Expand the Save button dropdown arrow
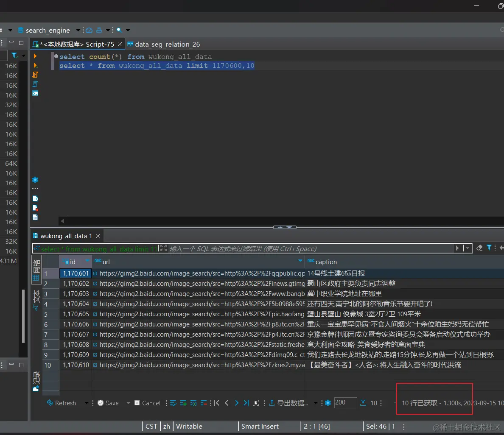The width and height of the screenshot is (504, 435). coord(128,403)
